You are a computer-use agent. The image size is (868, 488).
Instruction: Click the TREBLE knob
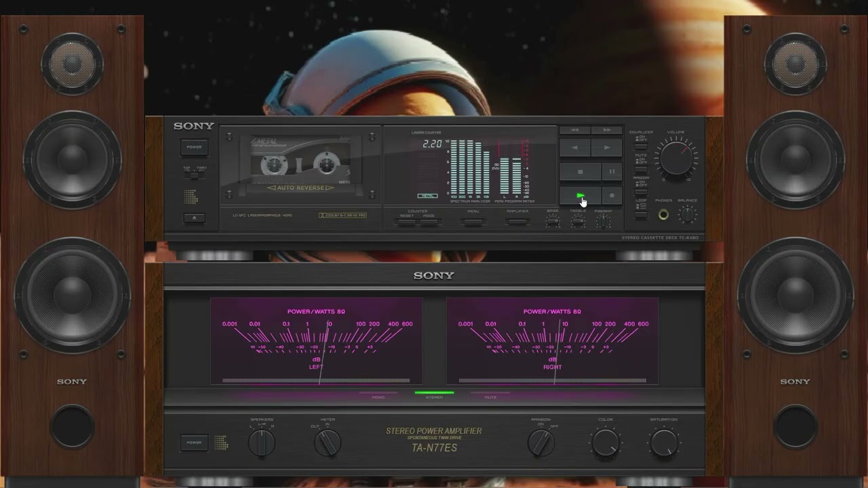(578, 222)
